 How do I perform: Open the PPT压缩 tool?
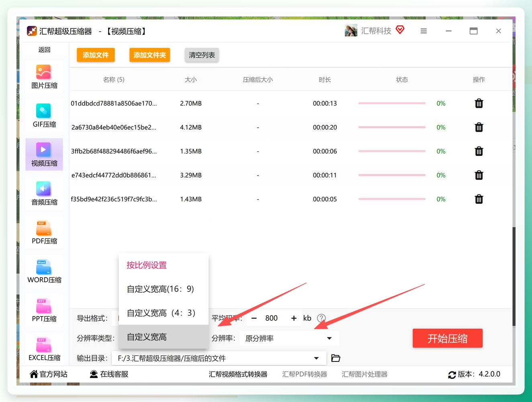pos(44,310)
